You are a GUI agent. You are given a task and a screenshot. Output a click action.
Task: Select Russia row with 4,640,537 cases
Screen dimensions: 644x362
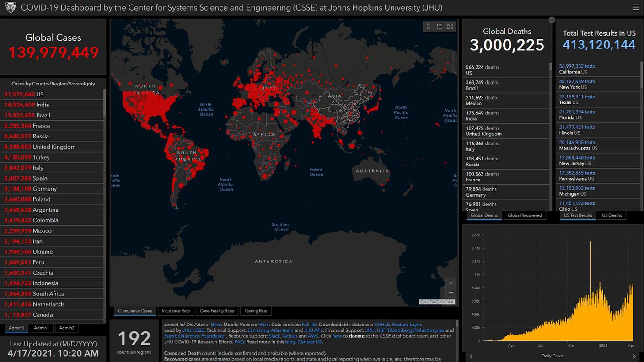[x=52, y=136]
